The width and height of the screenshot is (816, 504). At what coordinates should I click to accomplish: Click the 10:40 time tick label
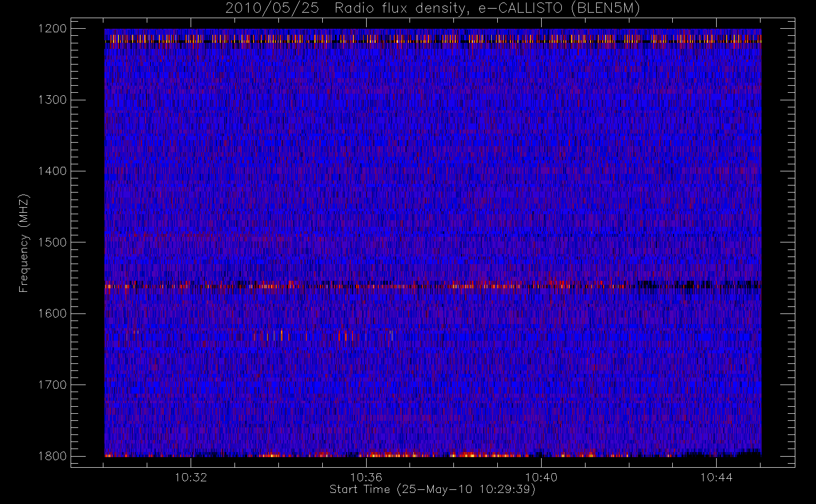tap(541, 477)
